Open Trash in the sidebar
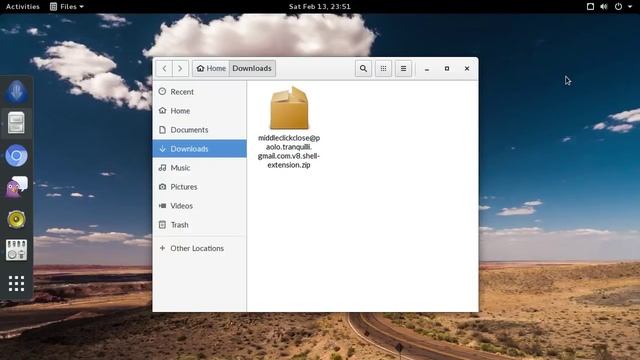 [200, 224]
